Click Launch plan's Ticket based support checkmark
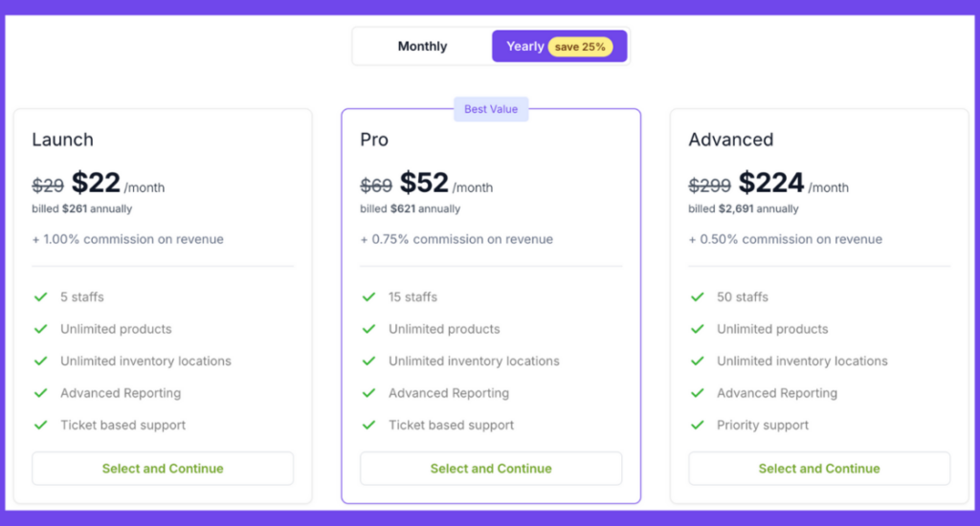Screen dimensions: 980x526 [x=41, y=425]
